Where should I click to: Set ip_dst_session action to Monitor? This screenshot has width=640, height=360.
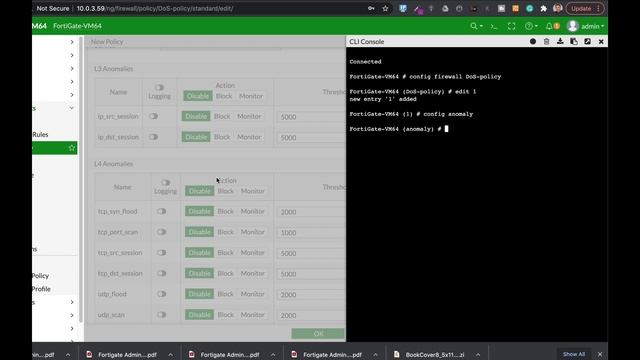point(249,137)
